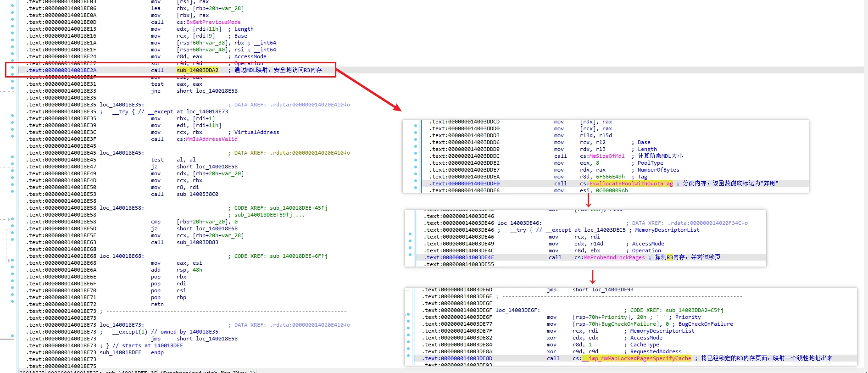Image resolution: width=868 pixels, height=373 pixels.
Task: Click the comment '计算所需MDL大小'
Action: click(x=660, y=156)
